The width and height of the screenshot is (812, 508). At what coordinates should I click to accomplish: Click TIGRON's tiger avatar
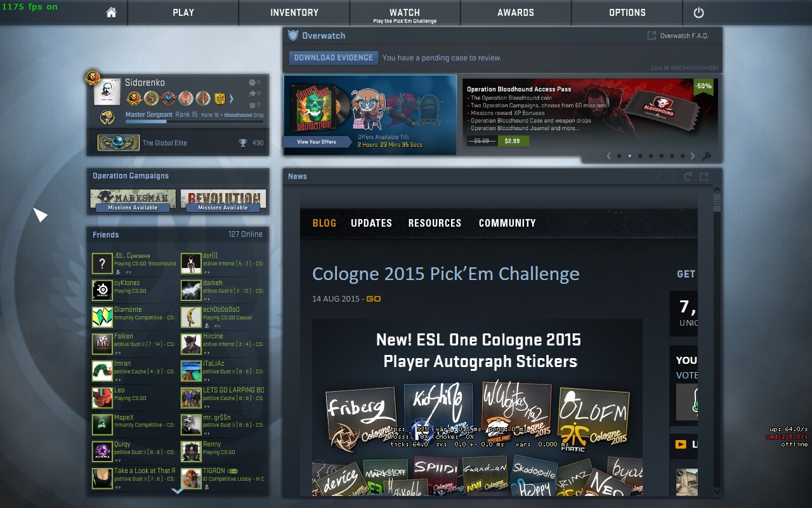coord(191,478)
